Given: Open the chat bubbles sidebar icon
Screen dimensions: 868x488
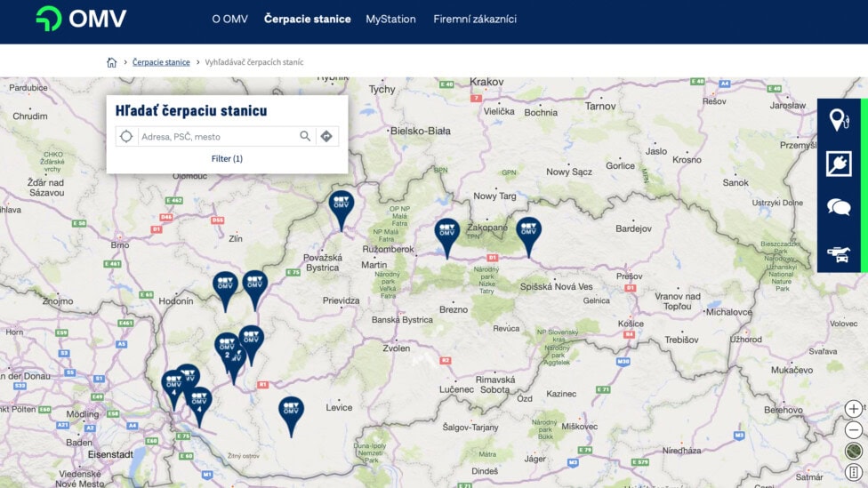Looking at the screenshot, I should (x=839, y=207).
